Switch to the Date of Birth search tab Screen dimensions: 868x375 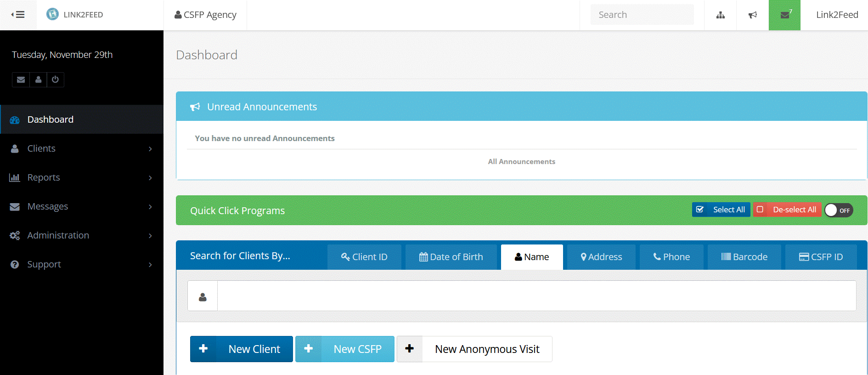(451, 257)
